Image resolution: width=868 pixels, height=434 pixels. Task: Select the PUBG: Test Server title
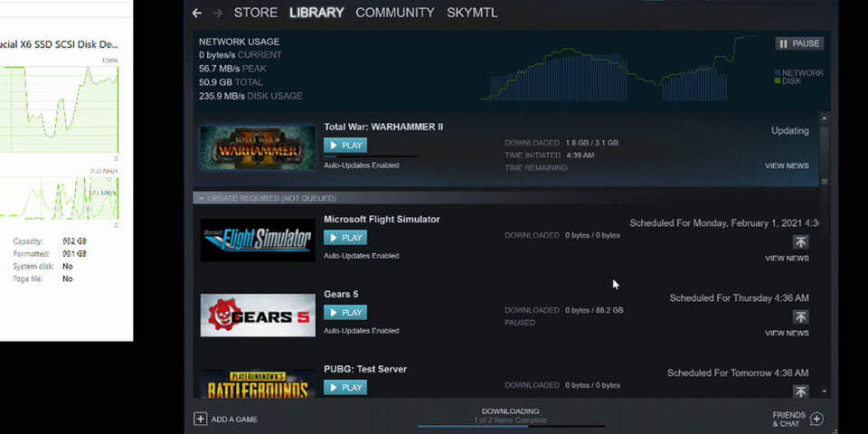(365, 369)
